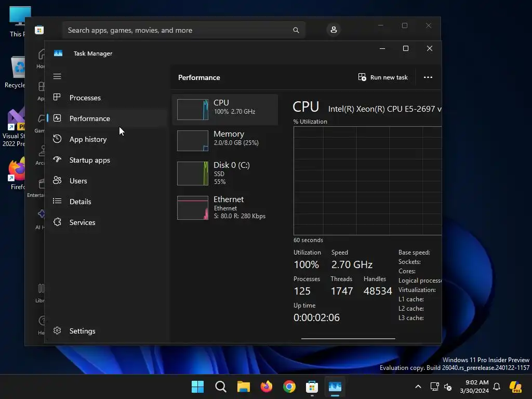Click the 0:00:02:06 up time value
The width and height of the screenshot is (532, 399).
point(316,317)
